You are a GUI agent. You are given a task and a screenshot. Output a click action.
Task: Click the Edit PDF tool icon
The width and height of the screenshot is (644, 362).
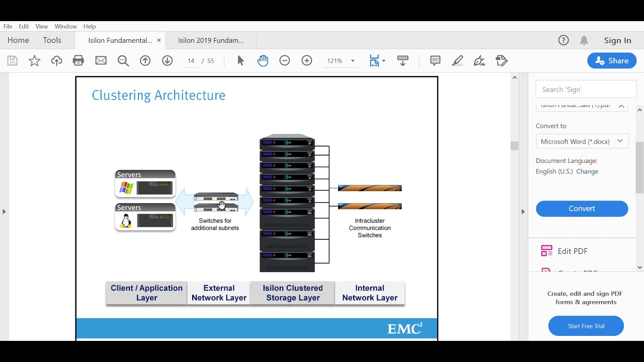[x=546, y=251]
